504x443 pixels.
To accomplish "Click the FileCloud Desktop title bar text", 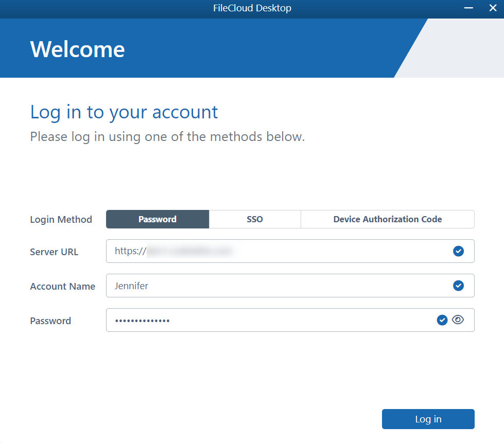I will coord(252,8).
